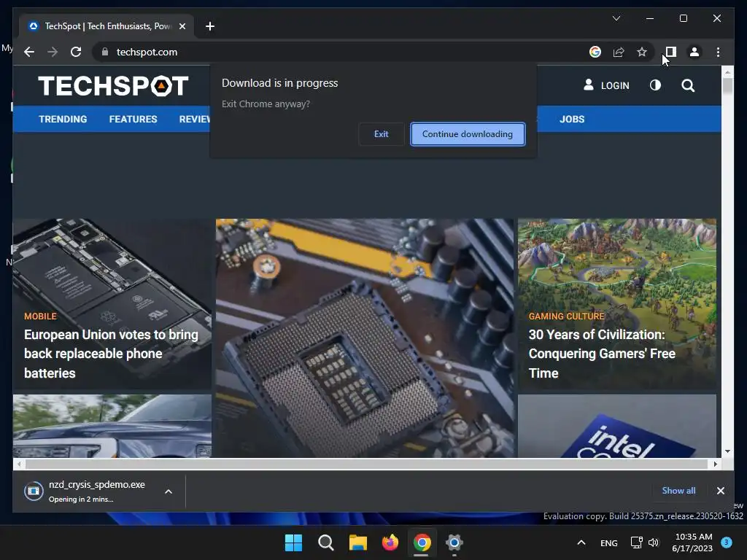Click the horizontal scrollbar right arrow
The image size is (747, 560).
[x=715, y=464]
